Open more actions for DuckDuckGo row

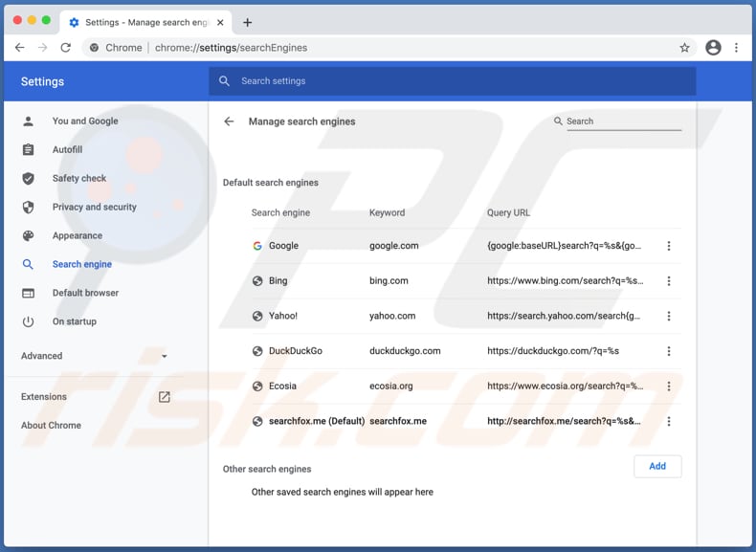tap(669, 351)
